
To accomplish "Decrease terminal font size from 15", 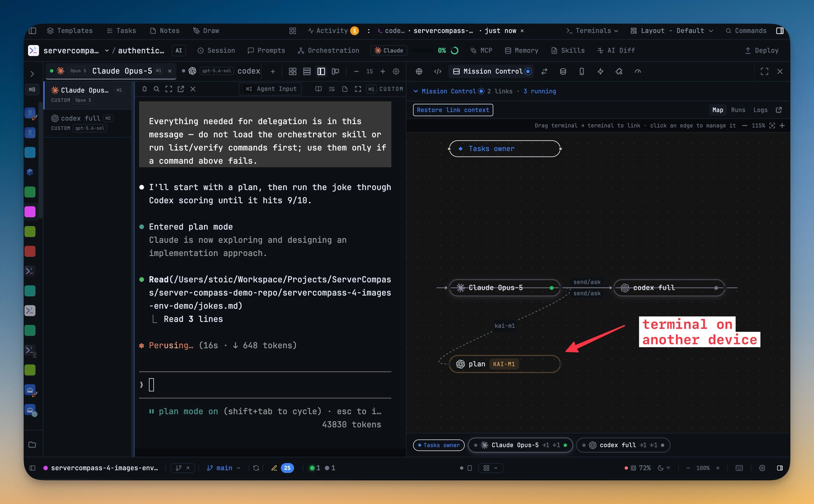I will (356, 71).
